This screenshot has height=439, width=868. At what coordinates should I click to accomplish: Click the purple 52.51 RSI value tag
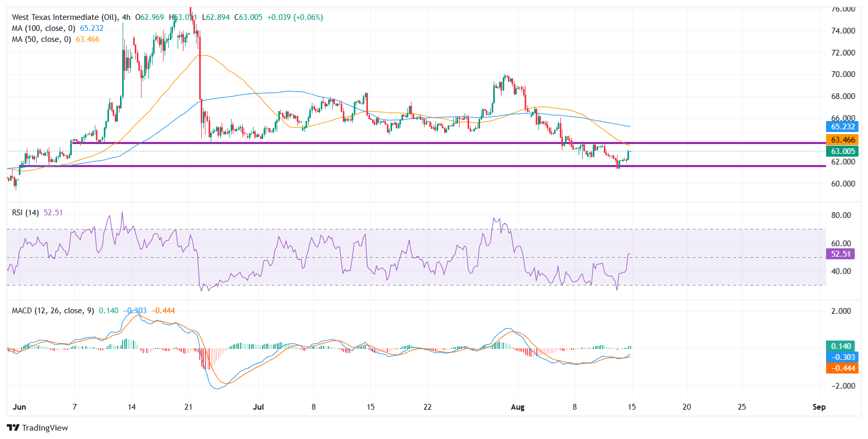tap(840, 254)
